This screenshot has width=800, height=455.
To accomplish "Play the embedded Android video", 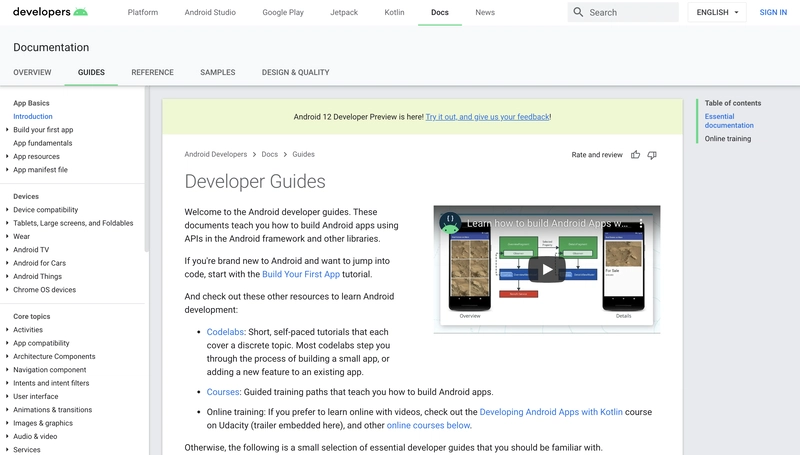I will coord(547,269).
